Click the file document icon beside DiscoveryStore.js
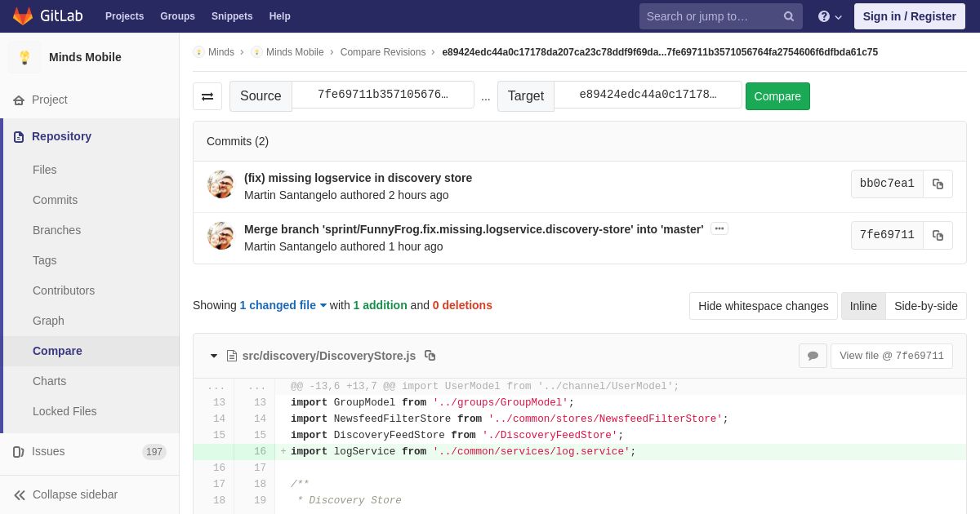 click(232, 356)
